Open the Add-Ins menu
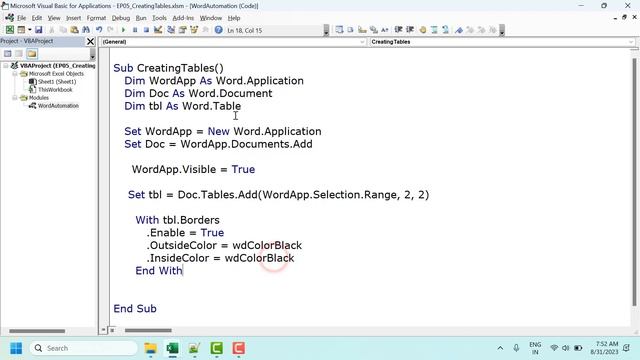The height and width of the screenshot is (360, 640). pos(183,18)
